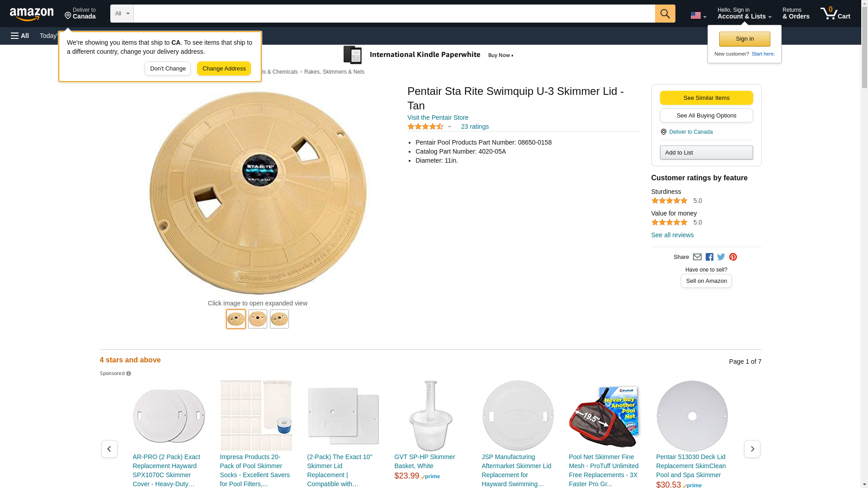Screen dimensions: 868x488
Task: Select the third product image thumbnail
Action: [279, 319]
